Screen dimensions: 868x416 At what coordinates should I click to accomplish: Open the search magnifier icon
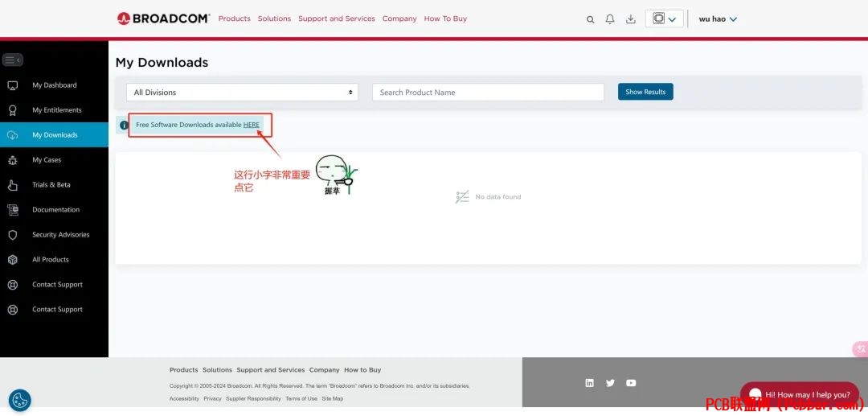click(591, 19)
